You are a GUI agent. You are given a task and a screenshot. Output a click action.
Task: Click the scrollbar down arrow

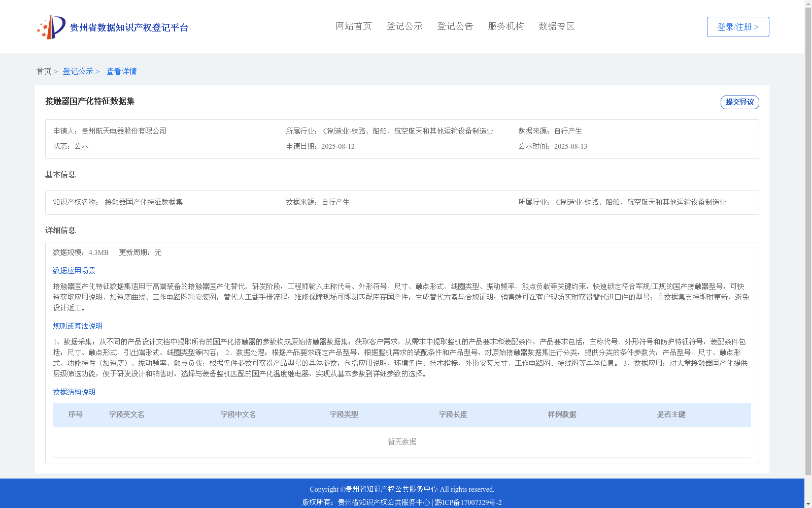tap(808, 504)
